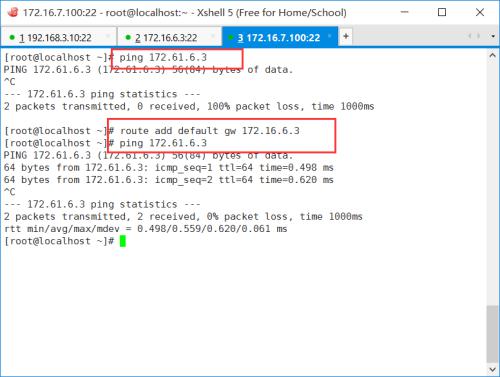
Task: Select the active tab 3 172.16.7.100:22
Action: (x=280, y=37)
